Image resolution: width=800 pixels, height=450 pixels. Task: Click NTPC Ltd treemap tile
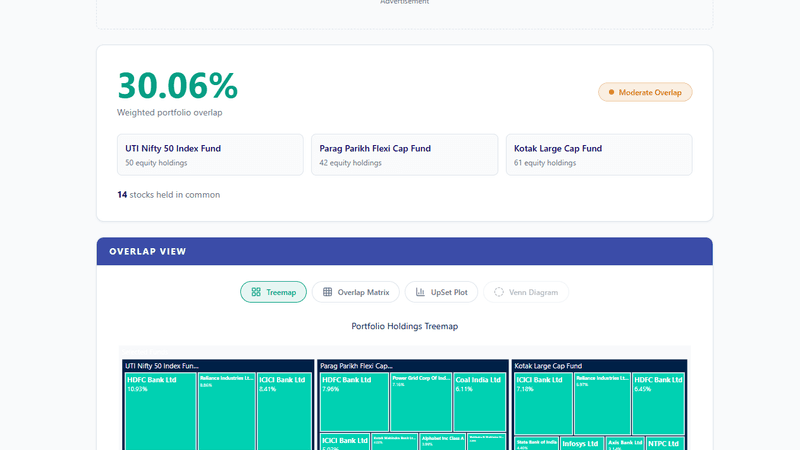(665, 443)
